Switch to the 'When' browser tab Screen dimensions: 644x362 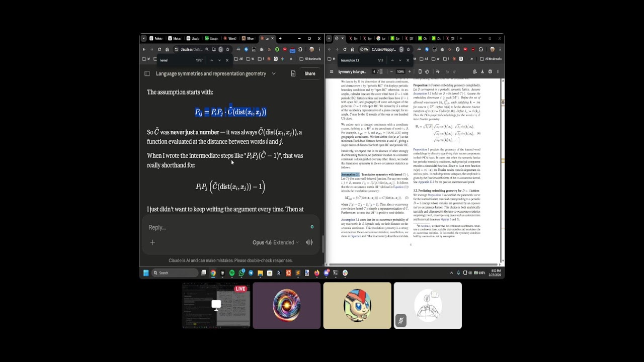(249, 38)
